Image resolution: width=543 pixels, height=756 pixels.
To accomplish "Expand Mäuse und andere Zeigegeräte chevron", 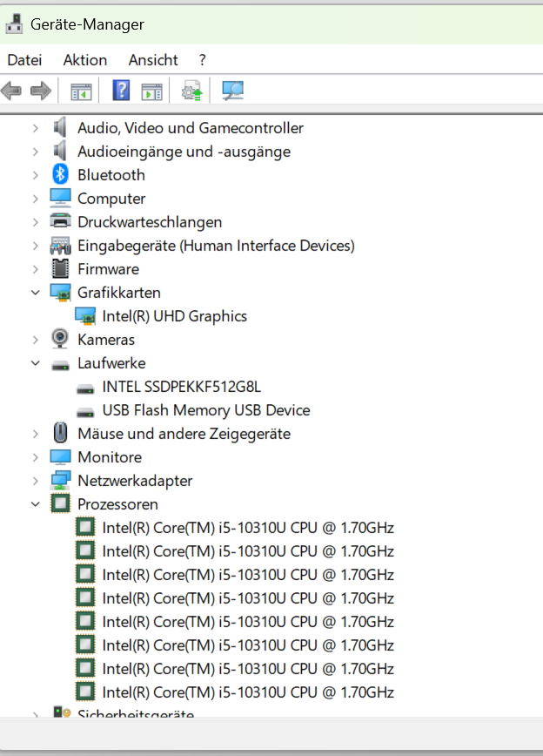I will click(x=35, y=434).
